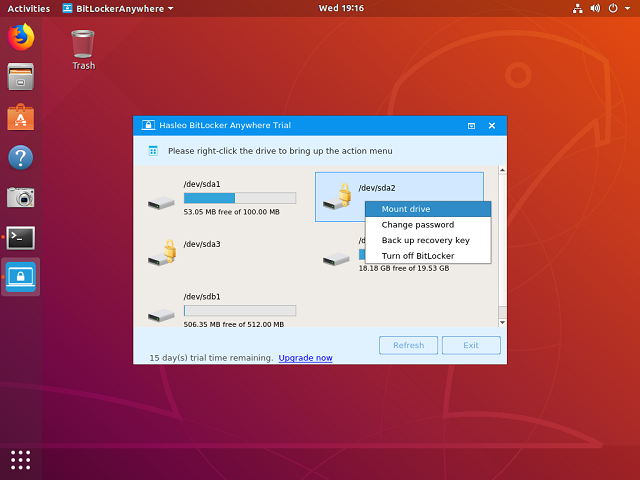Show Applications grid in dock

pos(21,460)
